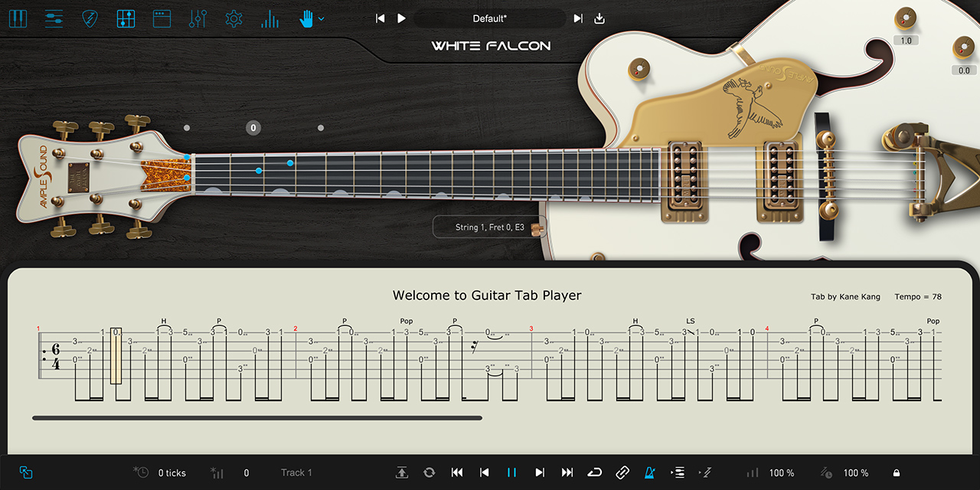Go to next preset
The width and height of the screenshot is (980, 490).
(x=578, y=18)
